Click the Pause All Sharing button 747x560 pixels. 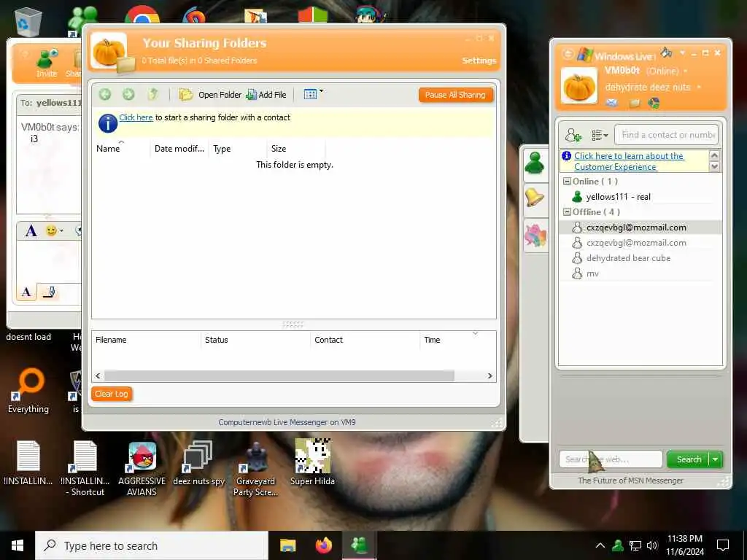click(x=455, y=95)
